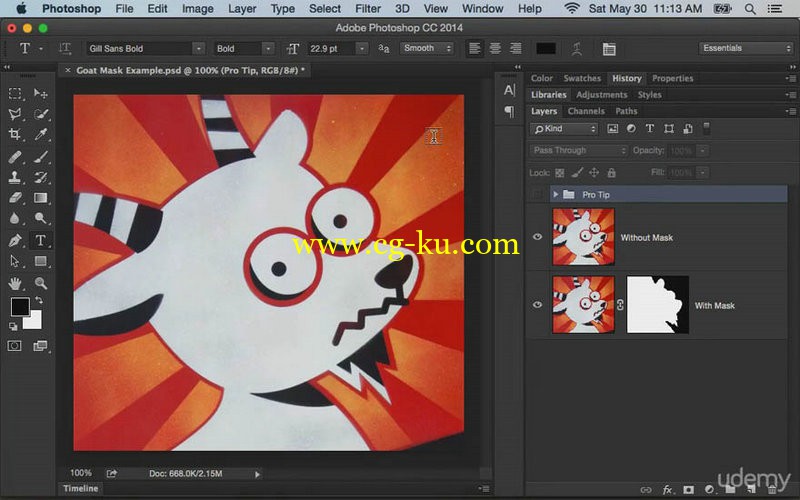800x500 pixels.
Task: Open the Kind layer filter dropdown
Action: click(564, 129)
